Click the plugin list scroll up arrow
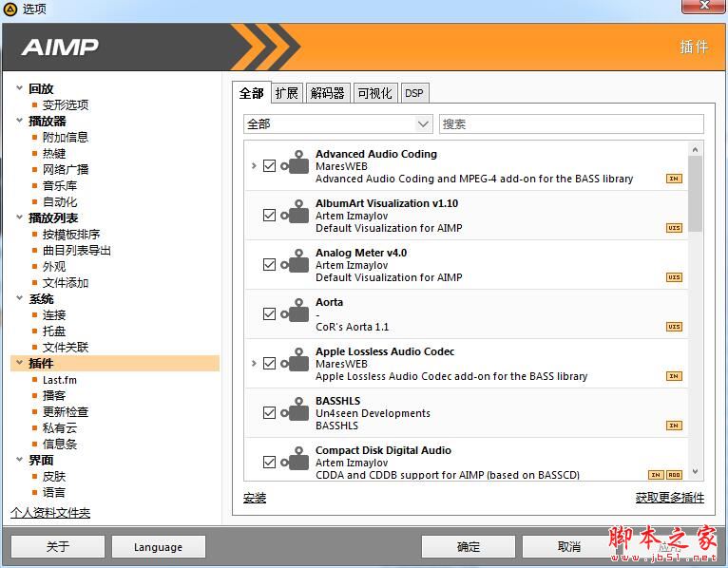This screenshot has width=728, height=568. click(x=695, y=149)
